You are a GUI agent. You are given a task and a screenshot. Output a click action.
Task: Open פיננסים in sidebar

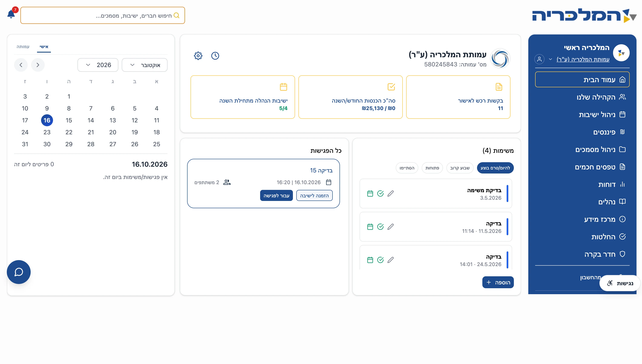(x=582, y=132)
